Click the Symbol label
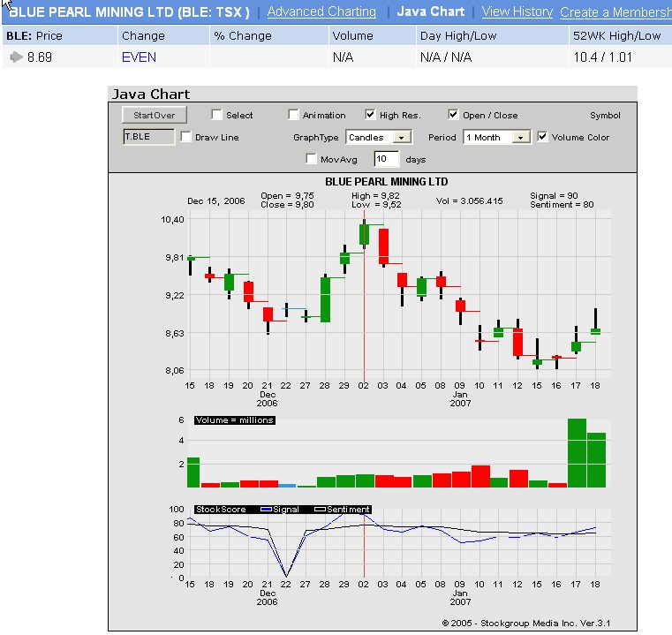This screenshot has height=635, width=672. point(605,116)
